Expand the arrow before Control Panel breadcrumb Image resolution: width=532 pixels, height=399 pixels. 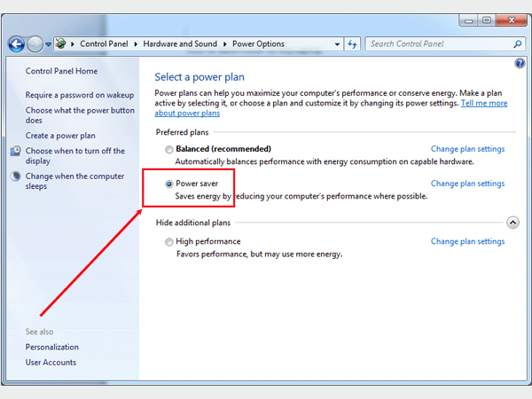(x=73, y=44)
